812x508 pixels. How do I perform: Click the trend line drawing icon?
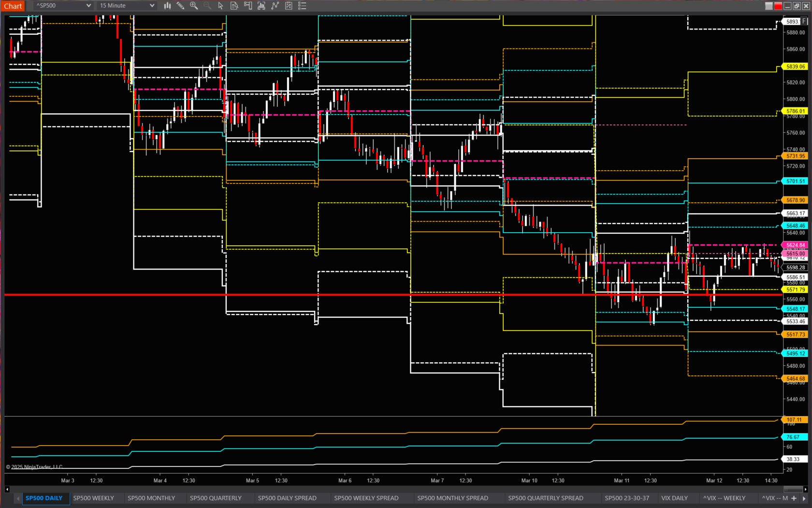pyautogui.click(x=275, y=5)
